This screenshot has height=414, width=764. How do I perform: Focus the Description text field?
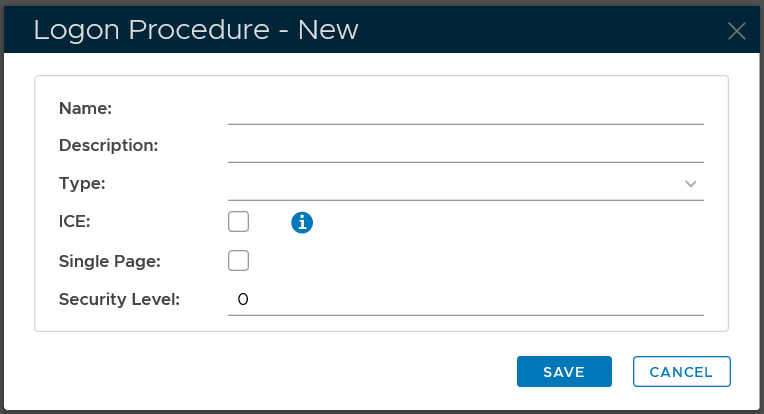465,146
